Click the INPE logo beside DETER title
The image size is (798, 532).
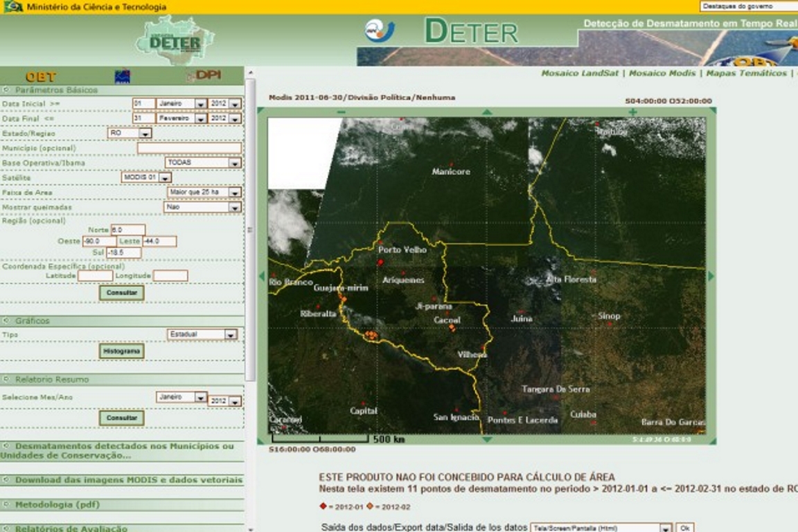[380, 30]
